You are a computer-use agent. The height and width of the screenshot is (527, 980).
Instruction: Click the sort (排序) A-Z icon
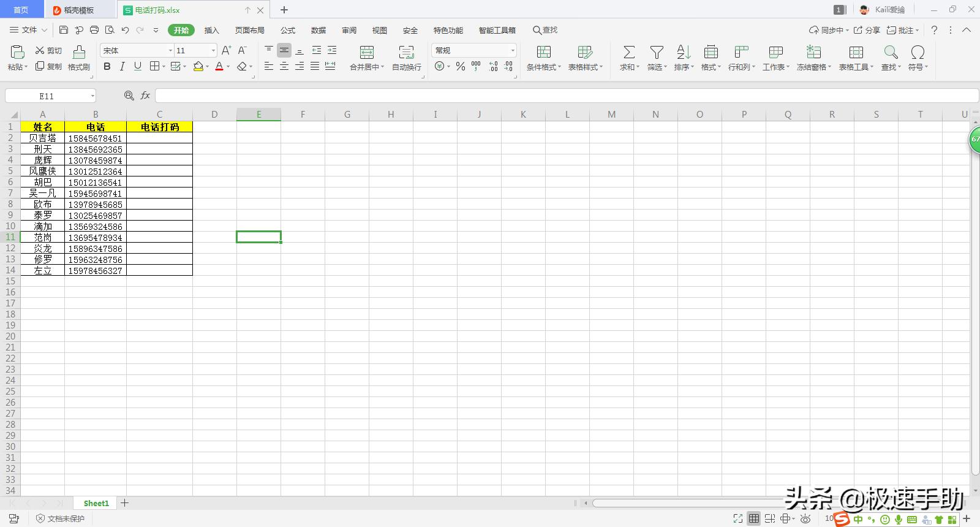(x=684, y=53)
